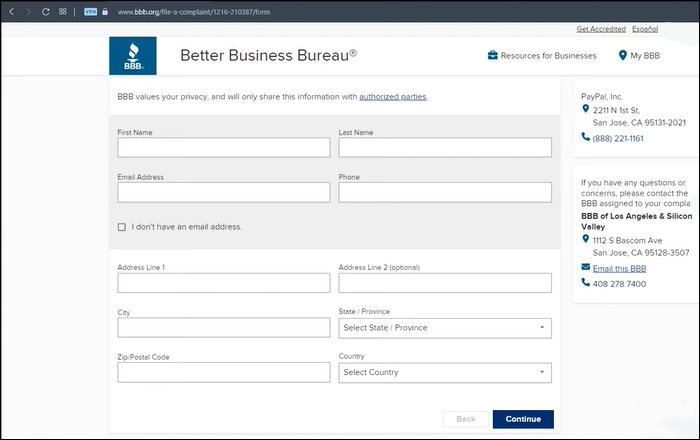Click the briefcase icon for business resources
Screen dimensions: 700x440
(492, 56)
